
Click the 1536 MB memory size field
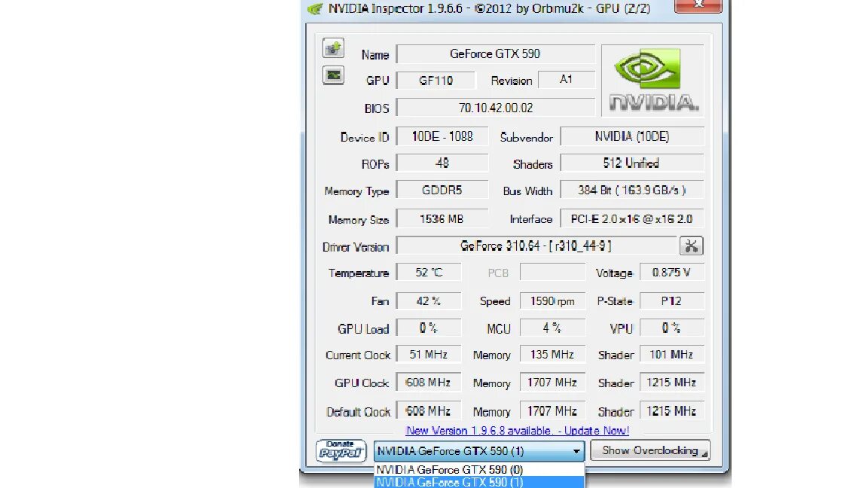click(x=442, y=218)
